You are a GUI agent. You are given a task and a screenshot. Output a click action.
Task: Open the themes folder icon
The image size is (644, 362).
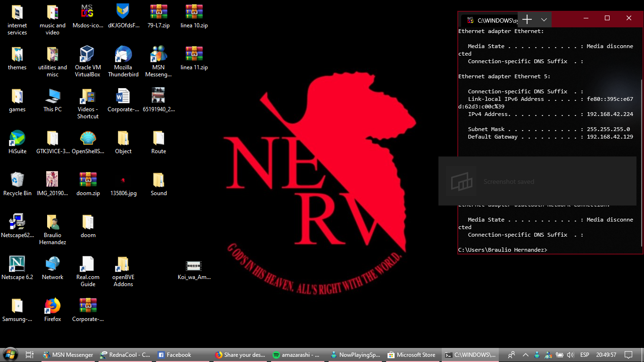tap(17, 54)
